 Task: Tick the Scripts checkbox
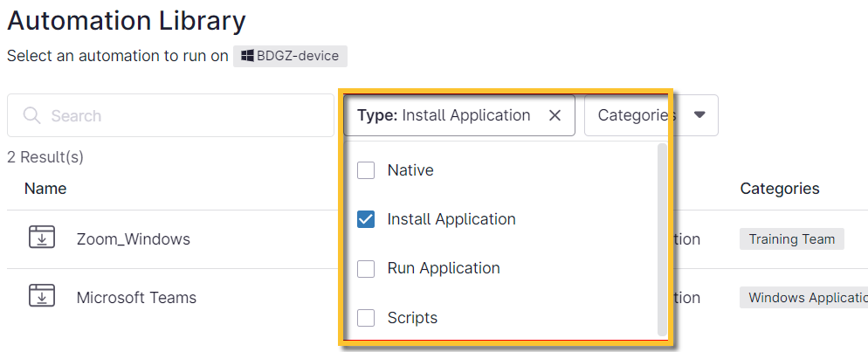tap(366, 318)
